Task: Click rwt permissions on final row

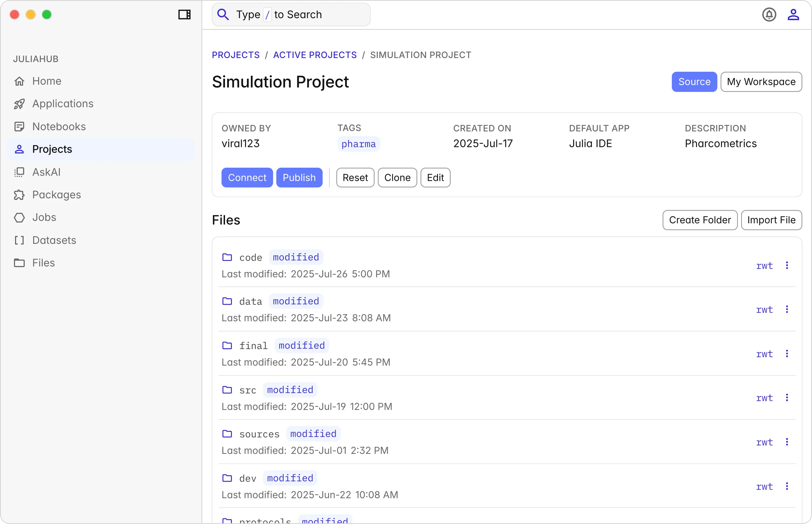Action: click(764, 354)
